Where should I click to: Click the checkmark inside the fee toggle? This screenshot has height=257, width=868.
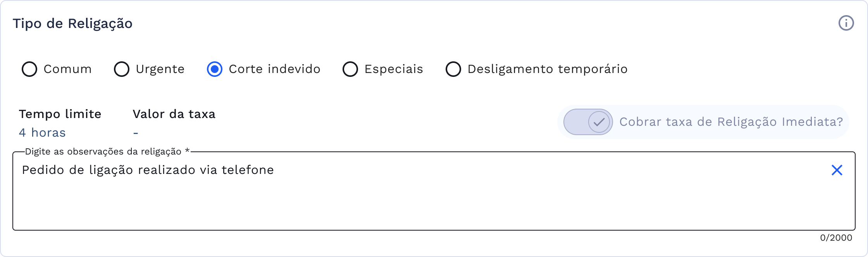pyautogui.click(x=599, y=122)
